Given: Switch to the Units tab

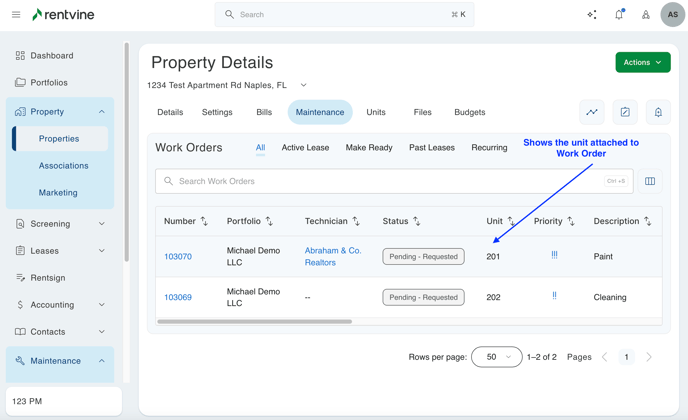Looking at the screenshot, I should coord(376,113).
